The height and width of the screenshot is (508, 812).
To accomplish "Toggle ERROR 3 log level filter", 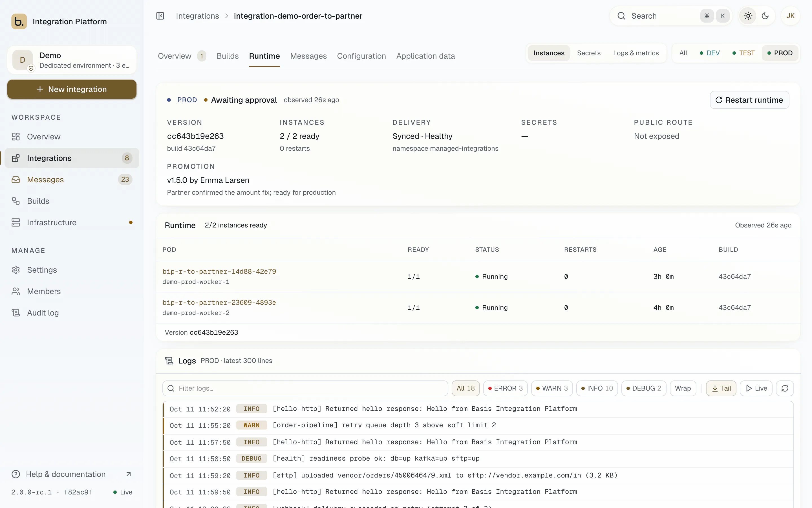I will tap(505, 388).
